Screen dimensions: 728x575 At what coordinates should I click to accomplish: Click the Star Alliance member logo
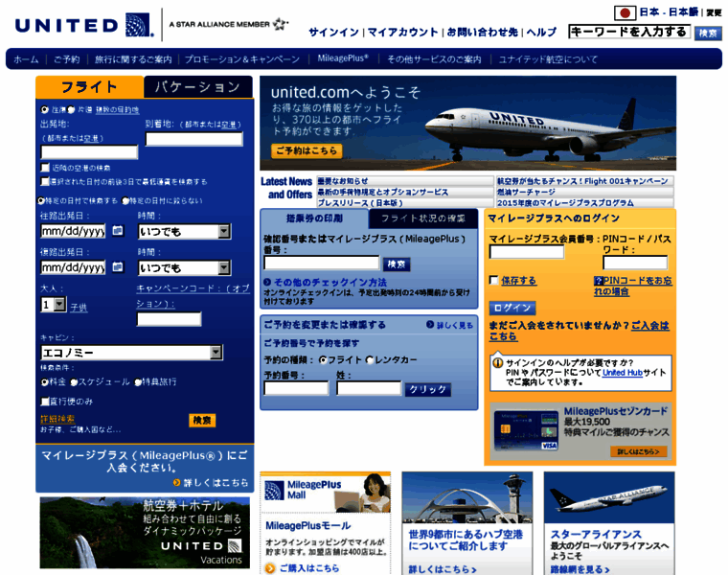[228, 24]
